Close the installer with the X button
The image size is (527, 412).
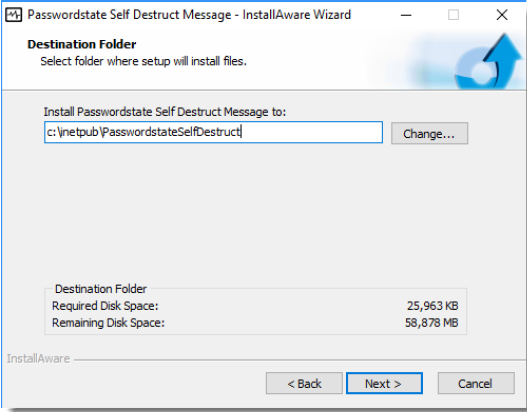click(502, 15)
